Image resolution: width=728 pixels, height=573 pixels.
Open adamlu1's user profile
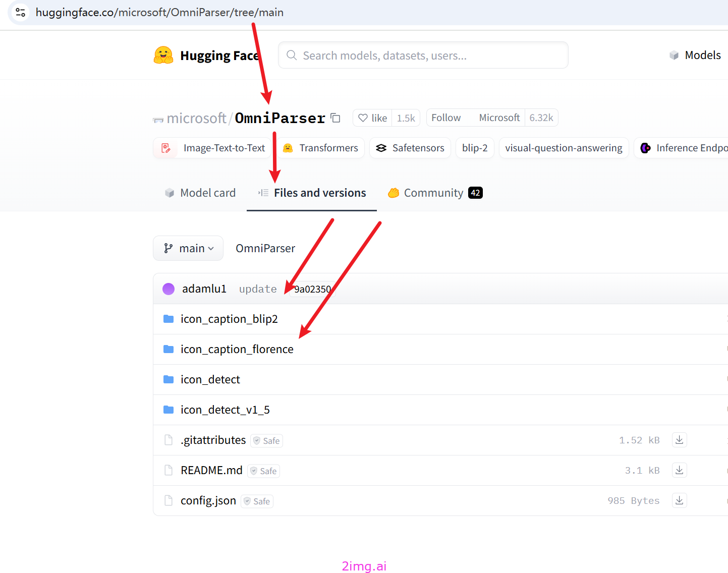tap(204, 289)
